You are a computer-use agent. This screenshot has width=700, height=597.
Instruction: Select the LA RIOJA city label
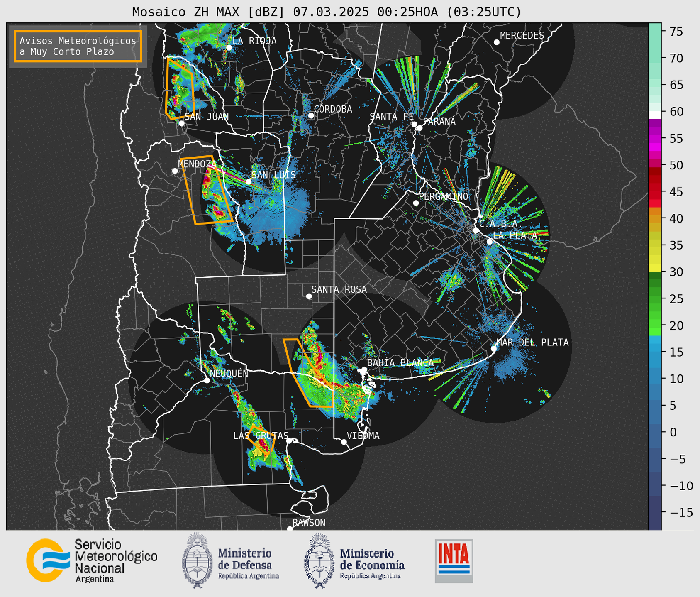254,41
